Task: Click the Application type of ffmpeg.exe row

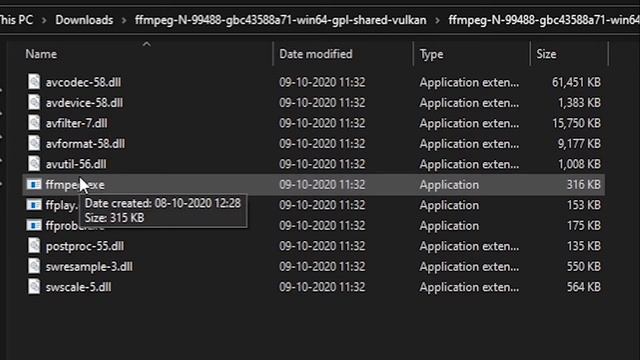Action: pos(449,184)
